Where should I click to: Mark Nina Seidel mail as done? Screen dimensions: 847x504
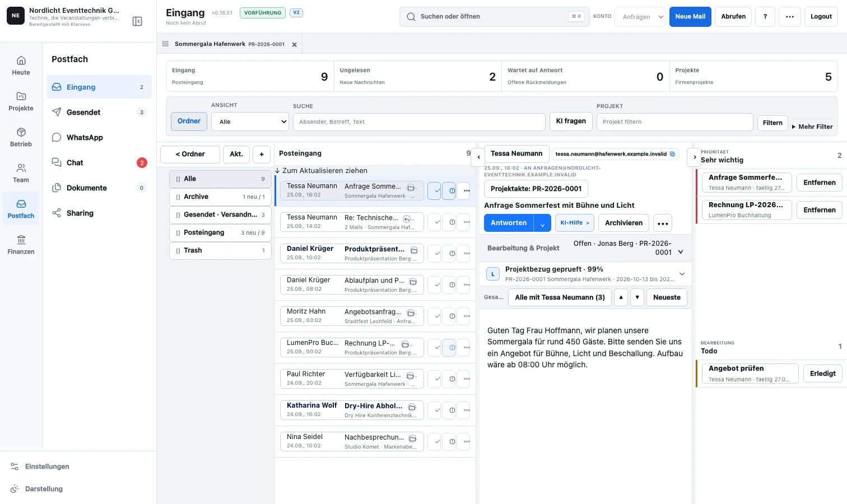(435, 442)
